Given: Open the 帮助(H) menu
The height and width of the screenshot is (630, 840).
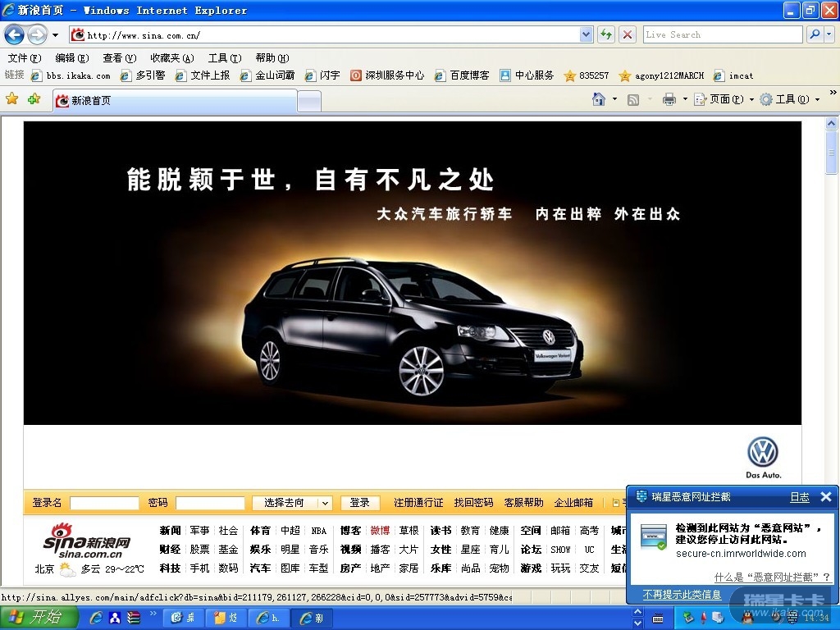Looking at the screenshot, I should coord(272,58).
